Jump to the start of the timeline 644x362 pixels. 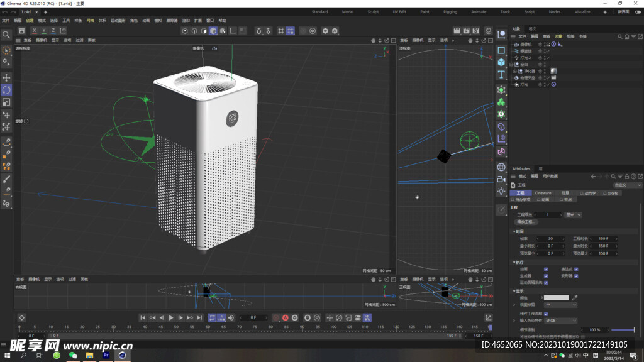tap(143, 317)
